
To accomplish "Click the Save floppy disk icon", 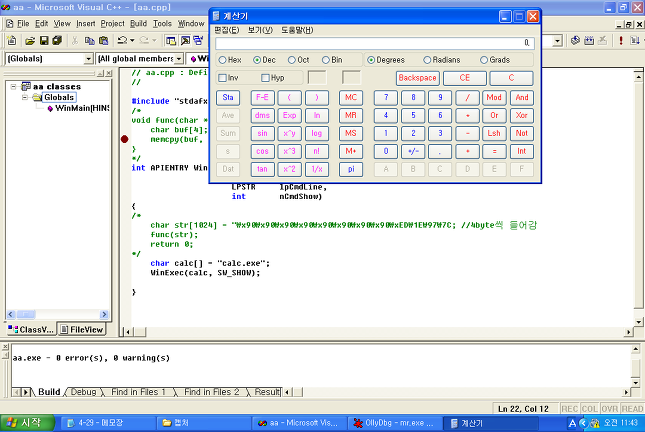I will 44,40.
